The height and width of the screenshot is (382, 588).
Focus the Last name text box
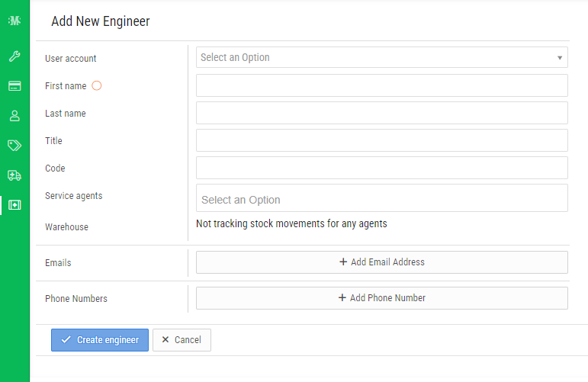click(x=381, y=113)
